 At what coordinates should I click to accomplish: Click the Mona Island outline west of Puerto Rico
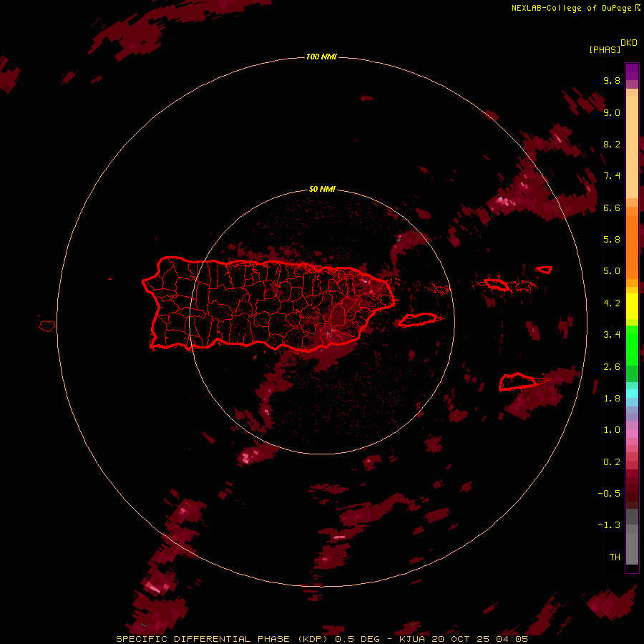[47, 326]
